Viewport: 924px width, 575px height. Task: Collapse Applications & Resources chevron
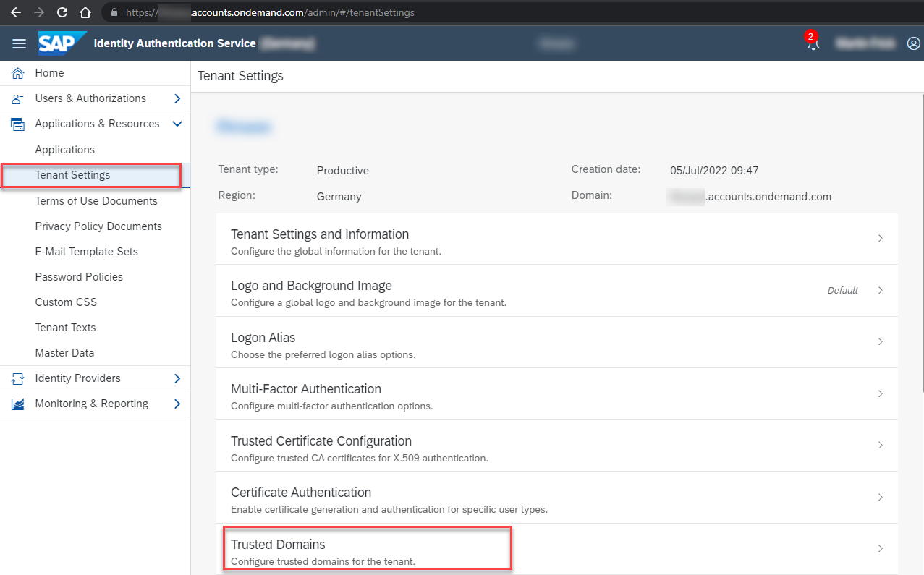tap(177, 124)
